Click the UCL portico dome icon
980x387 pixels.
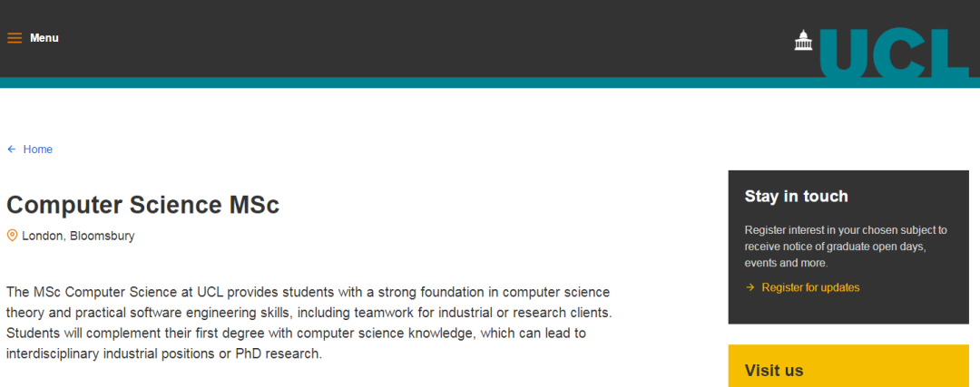pos(803,41)
